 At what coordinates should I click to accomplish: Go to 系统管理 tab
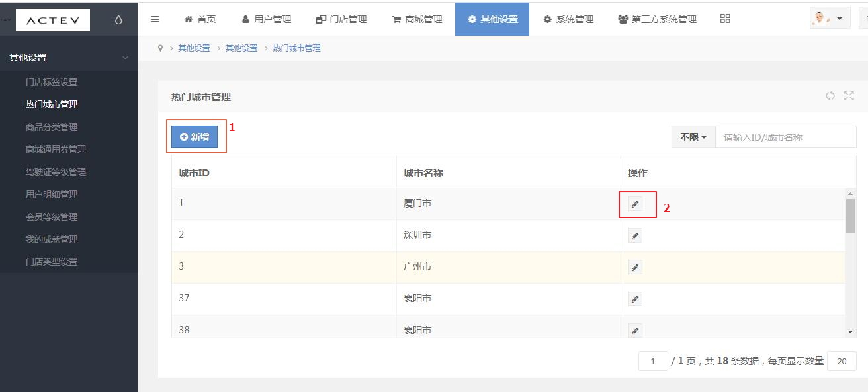click(x=568, y=19)
